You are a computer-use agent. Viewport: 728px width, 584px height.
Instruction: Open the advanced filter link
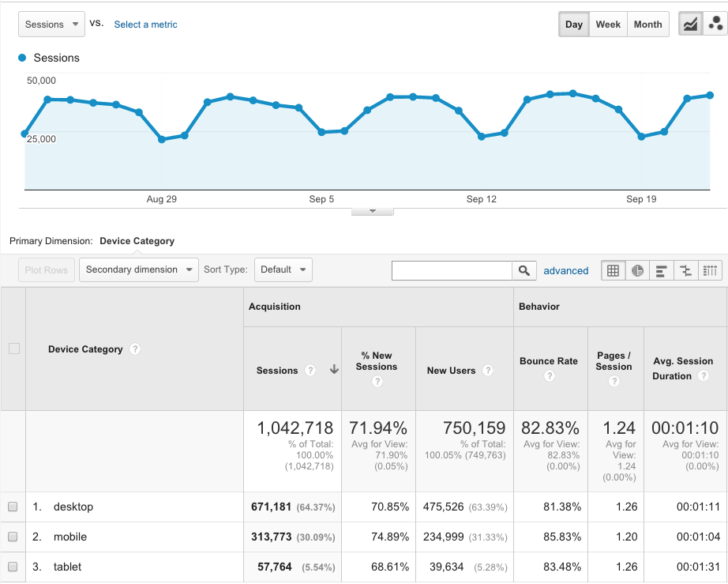pos(566,270)
